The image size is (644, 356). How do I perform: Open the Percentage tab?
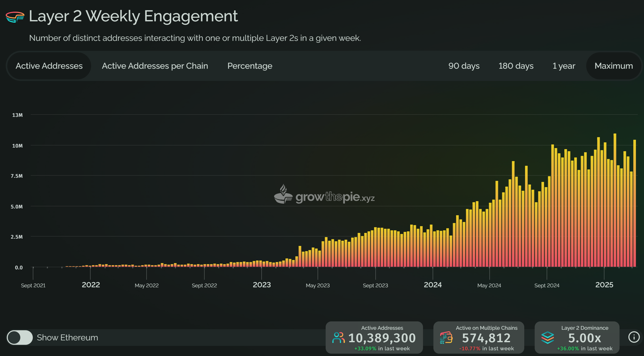tap(250, 66)
